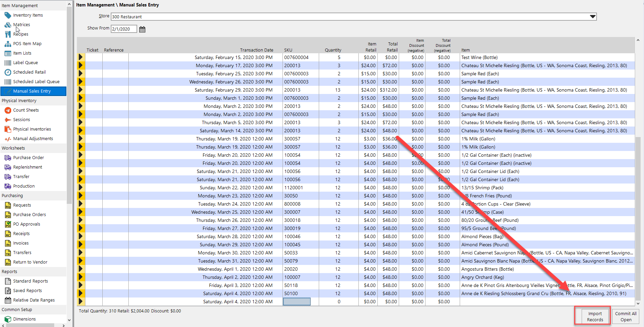Click the sidebar scroll down arrow
This screenshot has height=327, width=644.
(69, 320)
